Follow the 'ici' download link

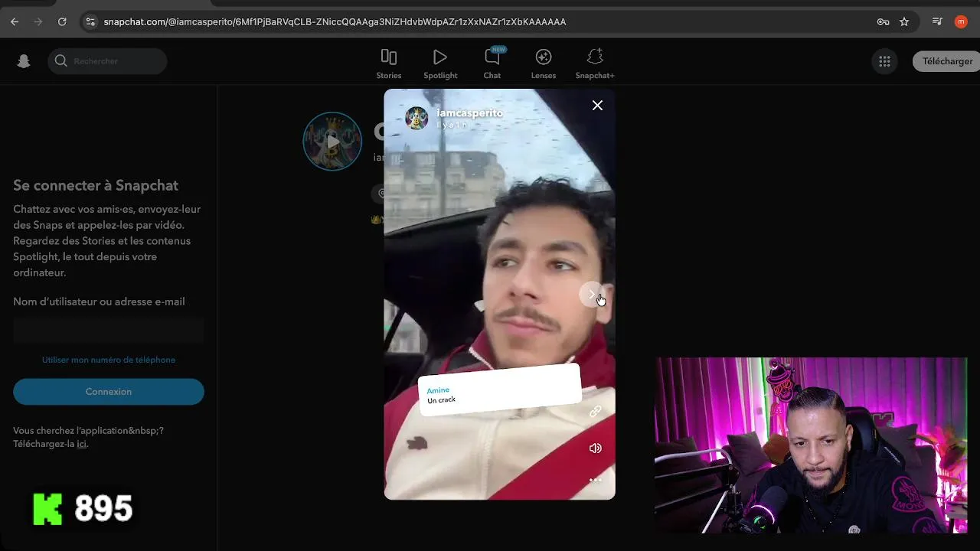click(x=81, y=444)
